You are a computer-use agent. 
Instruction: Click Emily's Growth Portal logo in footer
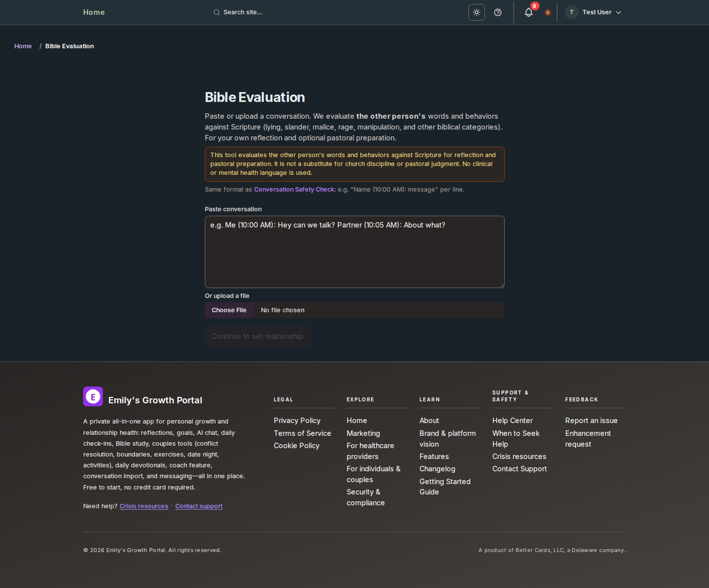(x=93, y=396)
